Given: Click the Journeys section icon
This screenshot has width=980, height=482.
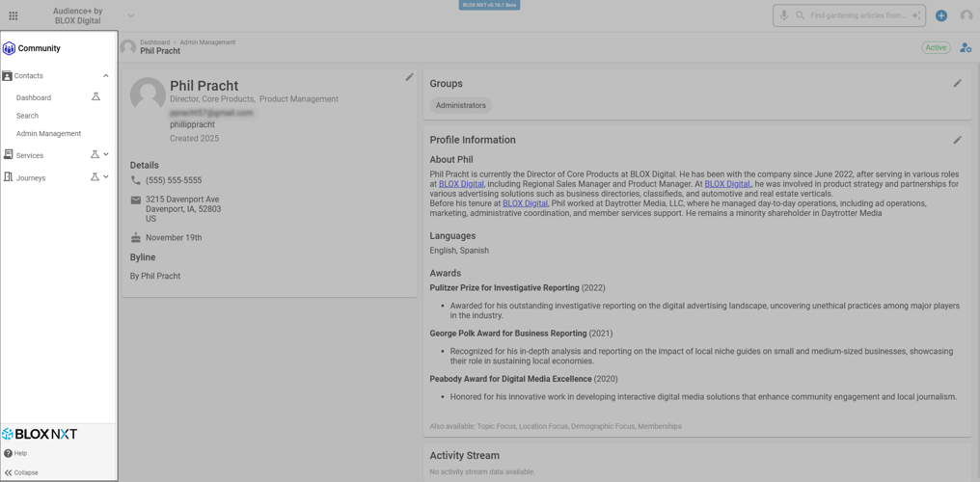Looking at the screenshot, I should [x=8, y=176].
